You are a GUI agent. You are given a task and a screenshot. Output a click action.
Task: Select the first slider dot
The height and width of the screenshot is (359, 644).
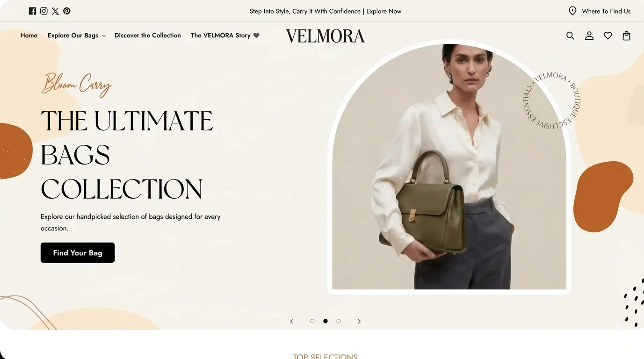pyautogui.click(x=312, y=321)
